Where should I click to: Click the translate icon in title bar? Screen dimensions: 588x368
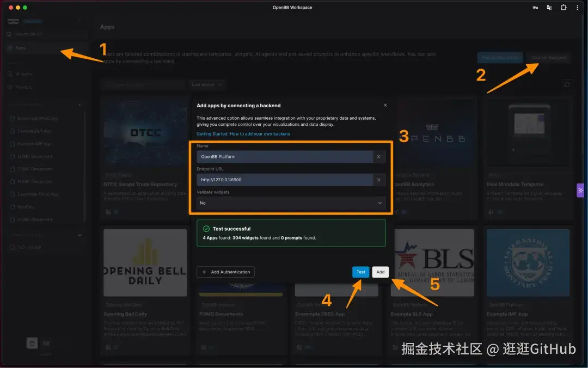click(549, 8)
